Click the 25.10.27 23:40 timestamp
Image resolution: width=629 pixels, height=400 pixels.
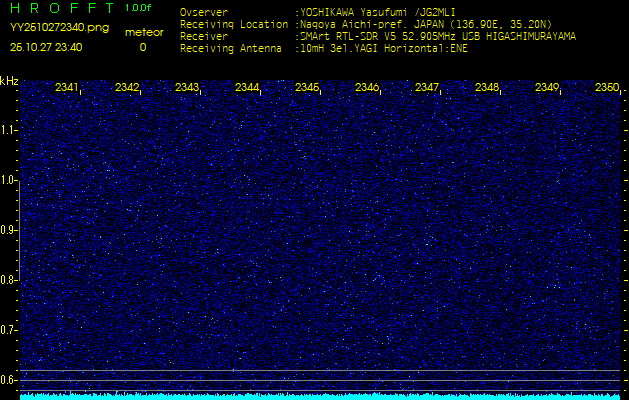[46, 47]
